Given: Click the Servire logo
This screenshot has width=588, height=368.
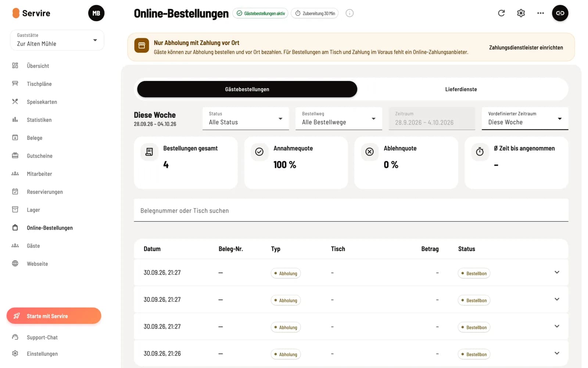Looking at the screenshot, I should coord(31,13).
